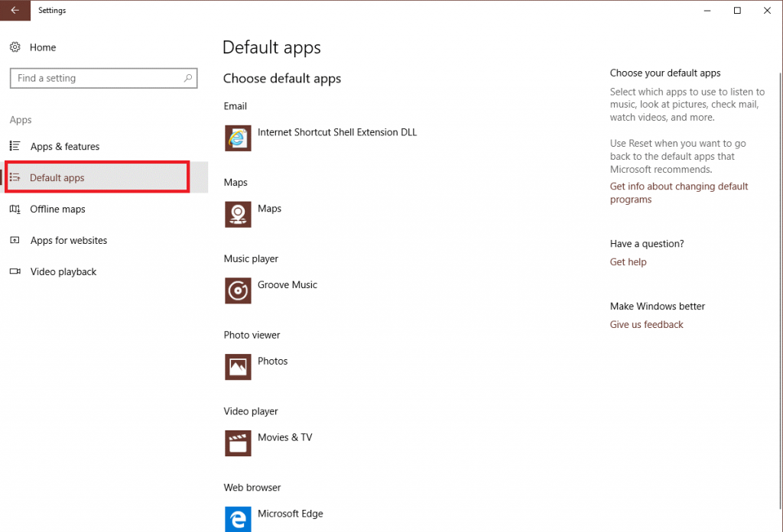Click the Apps & features list icon
783x532 pixels.
click(15, 146)
